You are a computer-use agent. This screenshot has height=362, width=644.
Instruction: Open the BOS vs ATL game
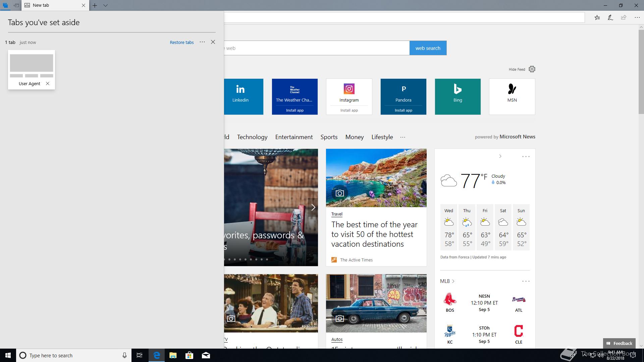(x=485, y=303)
